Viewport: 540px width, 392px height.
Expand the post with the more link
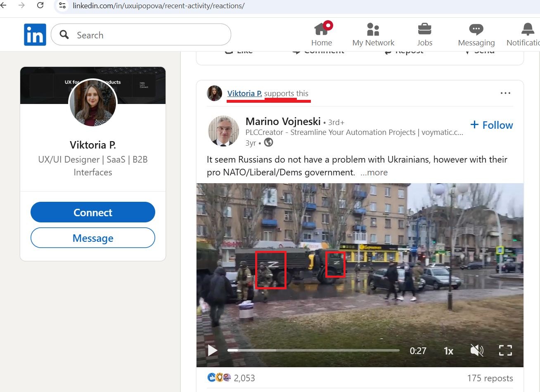374,172
